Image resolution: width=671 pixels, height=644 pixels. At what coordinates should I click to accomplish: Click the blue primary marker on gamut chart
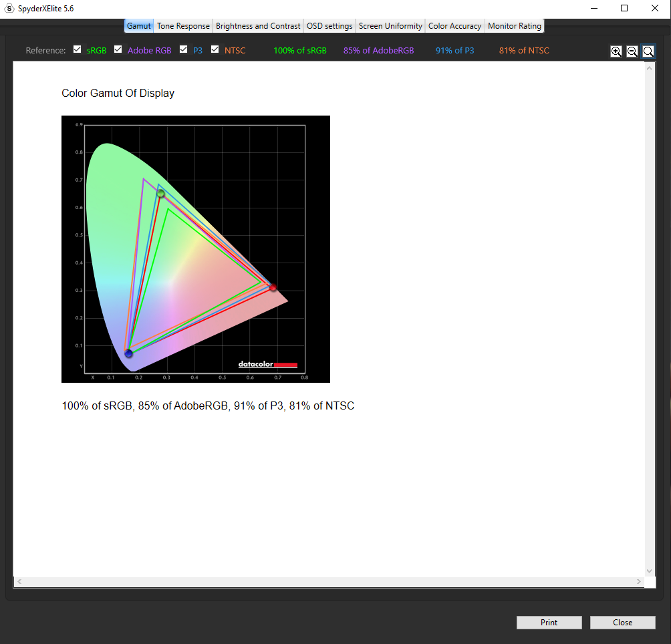point(128,353)
